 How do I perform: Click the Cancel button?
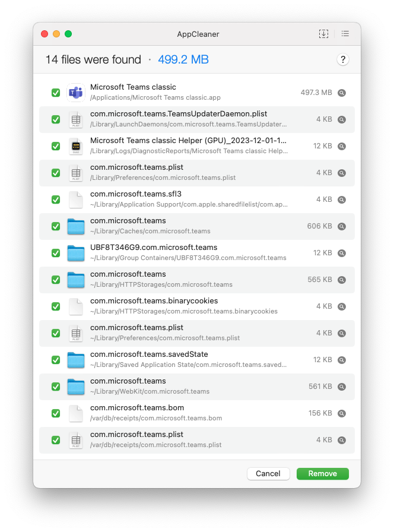pyautogui.click(x=268, y=474)
